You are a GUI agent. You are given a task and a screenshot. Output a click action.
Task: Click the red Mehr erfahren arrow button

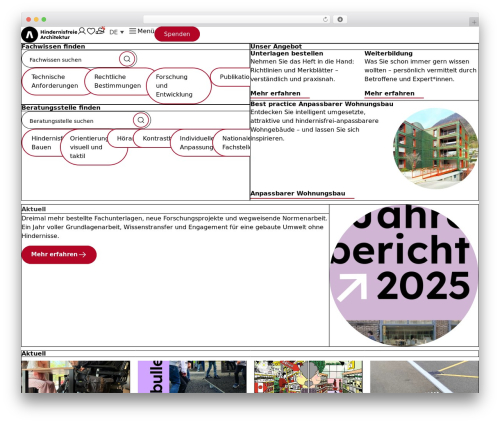tap(59, 255)
